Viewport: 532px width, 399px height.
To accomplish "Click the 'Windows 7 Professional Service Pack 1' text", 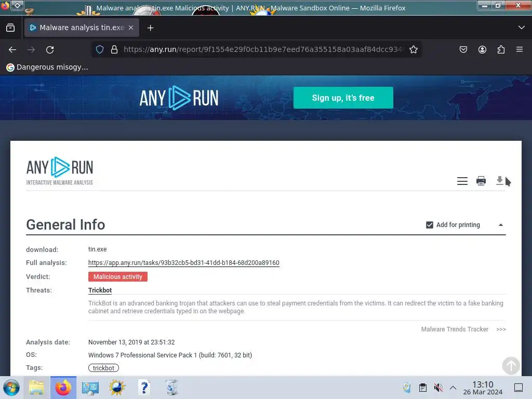I will coord(170,355).
